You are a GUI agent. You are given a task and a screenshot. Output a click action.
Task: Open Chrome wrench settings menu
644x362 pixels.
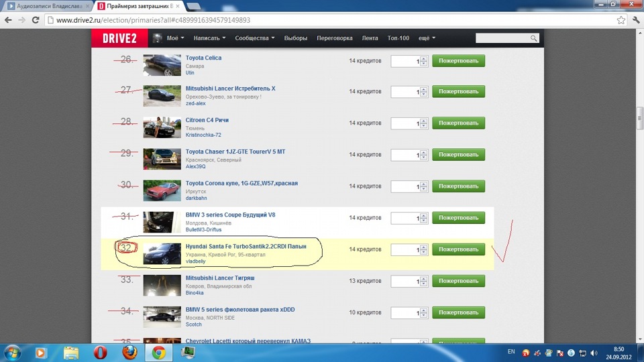(636, 19)
